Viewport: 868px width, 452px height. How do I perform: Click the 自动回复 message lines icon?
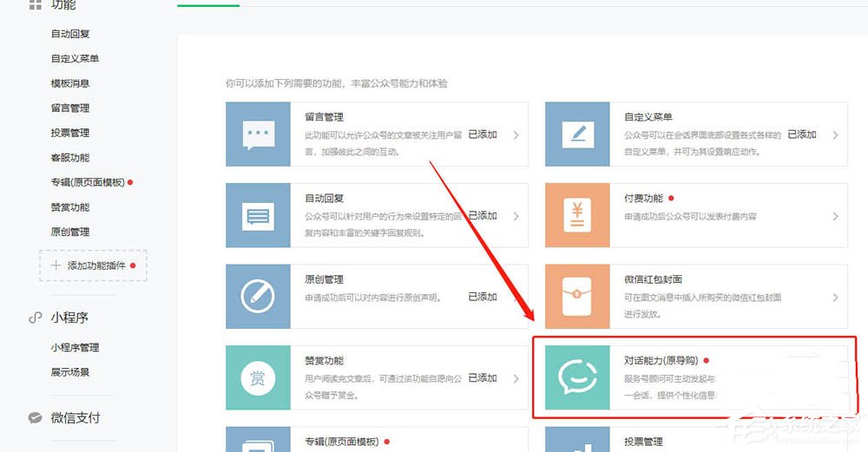coord(258,216)
